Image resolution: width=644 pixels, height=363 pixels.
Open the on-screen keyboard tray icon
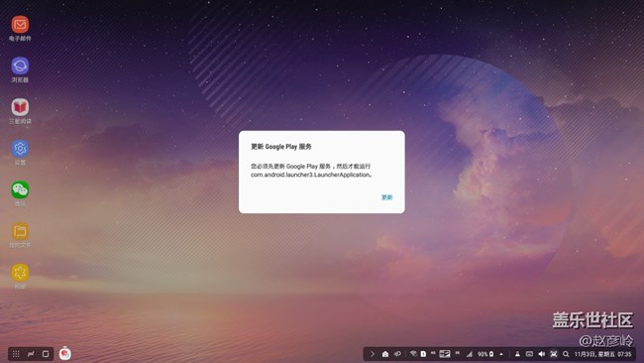pyautogui.click(x=529, y=354)
